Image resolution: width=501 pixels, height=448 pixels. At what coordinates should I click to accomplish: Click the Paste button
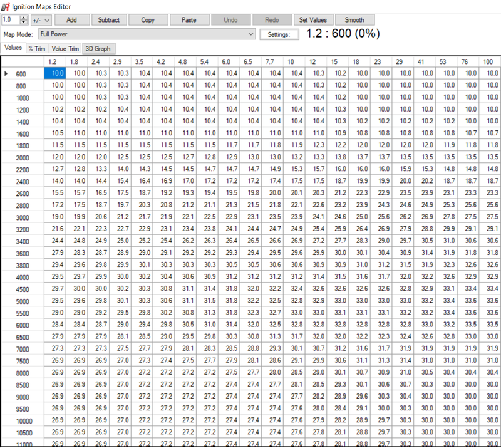[x=189, y=20]
